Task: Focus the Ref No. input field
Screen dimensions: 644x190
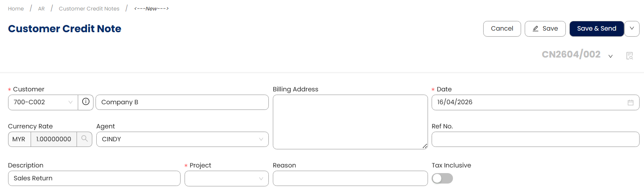Action: [535, 139]
